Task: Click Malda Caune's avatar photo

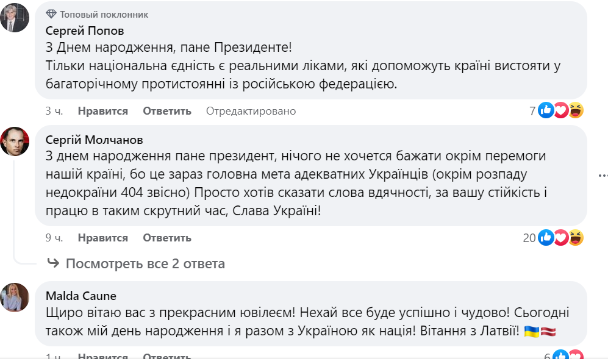Action: 15,298
